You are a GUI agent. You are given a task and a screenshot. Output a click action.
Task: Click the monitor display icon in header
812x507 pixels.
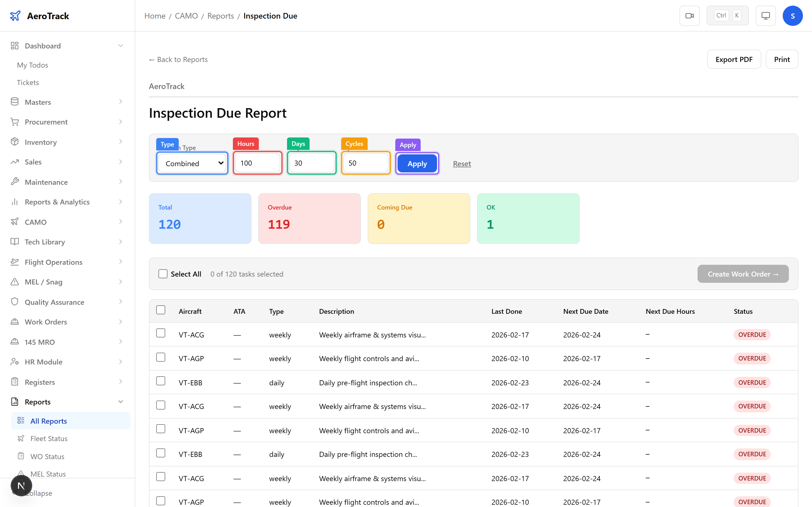click(x=765, y=16)
